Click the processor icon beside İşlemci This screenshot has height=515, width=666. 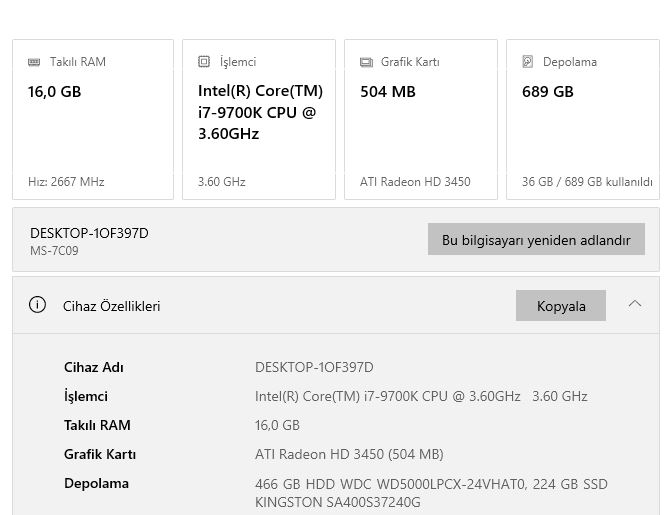click(204, 62)
